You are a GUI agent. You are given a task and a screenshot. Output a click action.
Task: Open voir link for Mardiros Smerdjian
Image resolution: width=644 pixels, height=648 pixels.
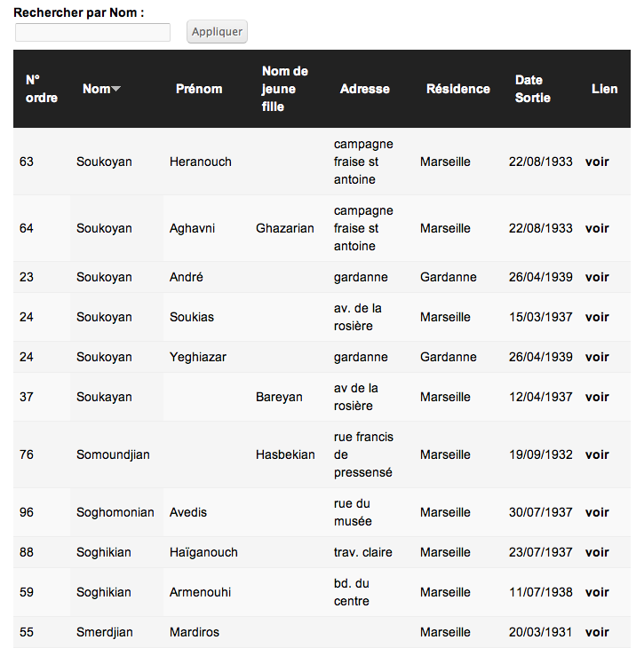(x=597, y=632)
